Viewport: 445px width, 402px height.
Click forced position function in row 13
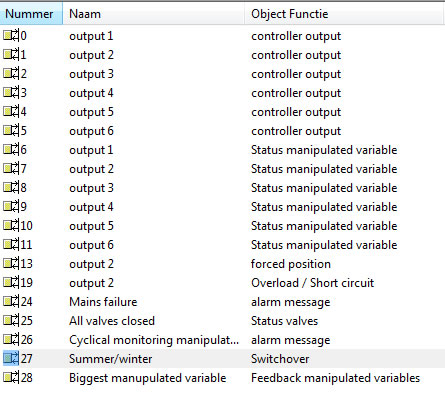coord(291,264)
